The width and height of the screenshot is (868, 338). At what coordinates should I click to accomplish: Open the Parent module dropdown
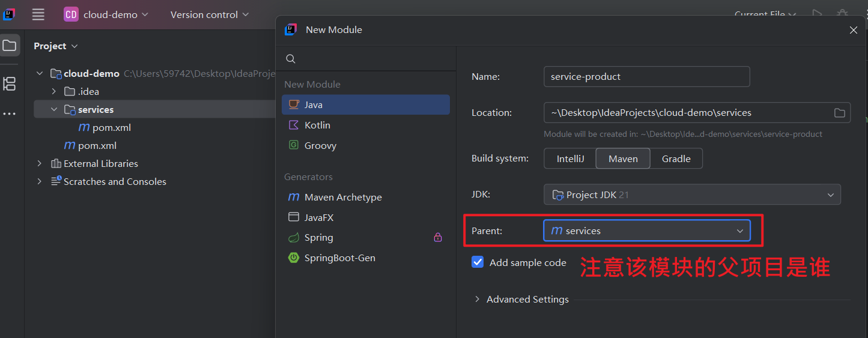click(647, 231)
